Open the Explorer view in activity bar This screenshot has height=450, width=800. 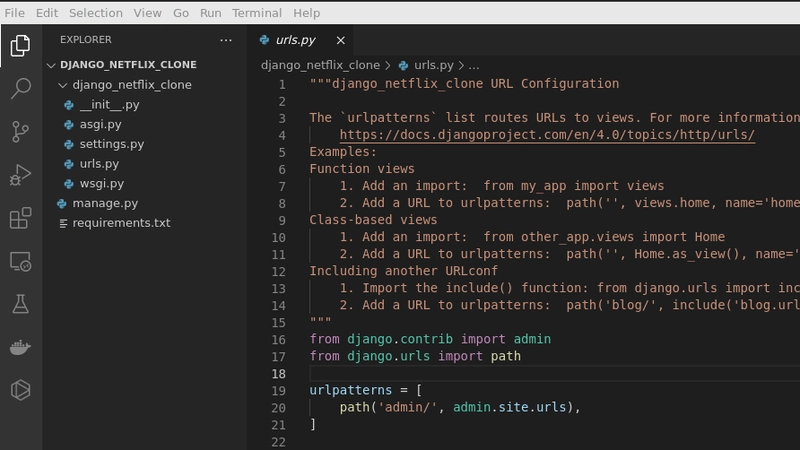[20, 45]
